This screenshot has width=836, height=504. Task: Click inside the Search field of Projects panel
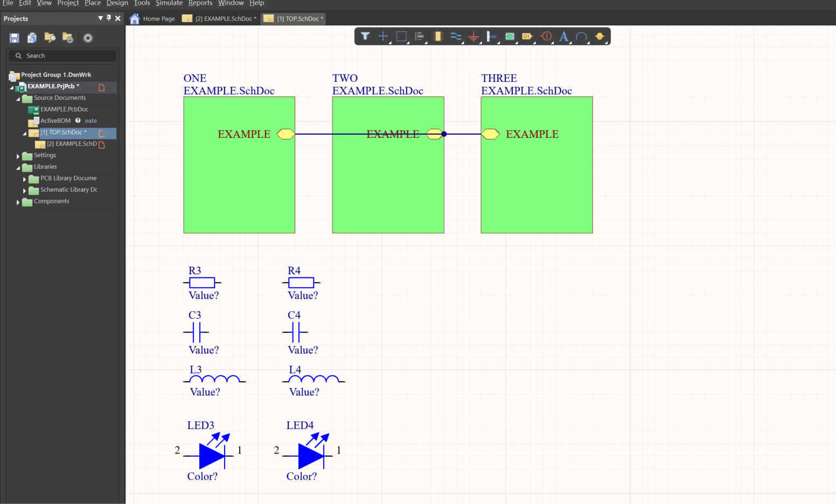(x=62, y=55)
